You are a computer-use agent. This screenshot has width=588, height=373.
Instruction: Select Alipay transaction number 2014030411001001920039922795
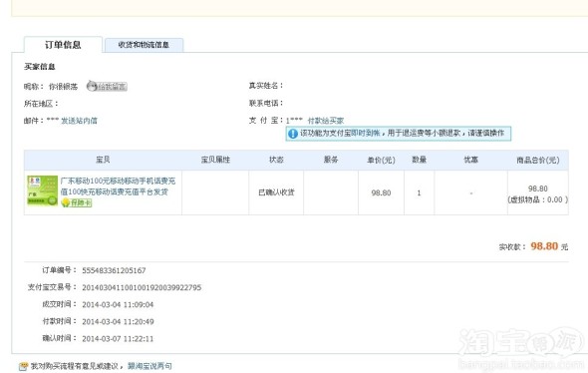142,287
